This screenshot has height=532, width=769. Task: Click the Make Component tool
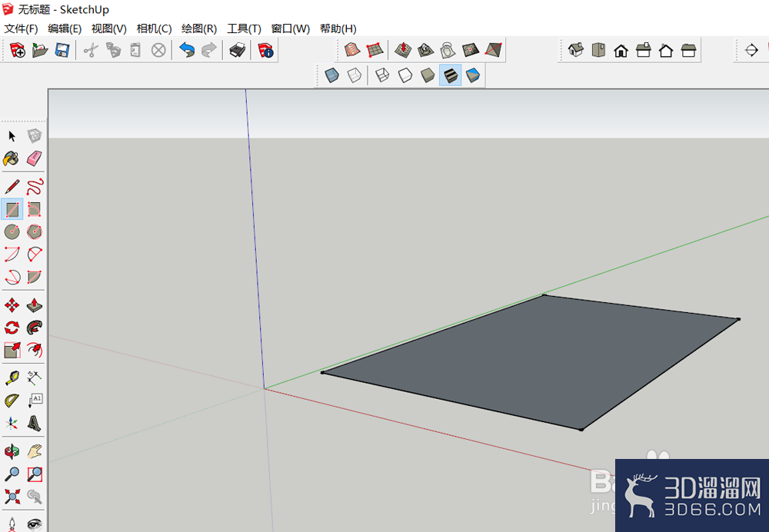(x=35, y=136)
